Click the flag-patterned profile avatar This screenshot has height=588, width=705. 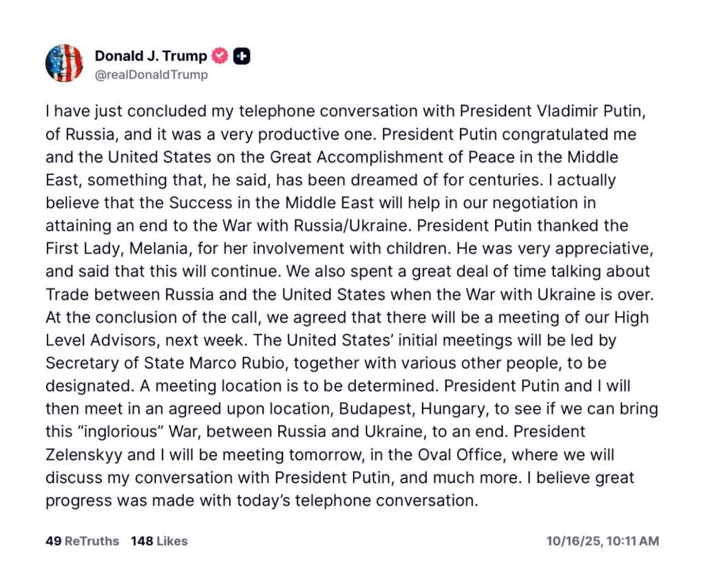pos(64,63)
